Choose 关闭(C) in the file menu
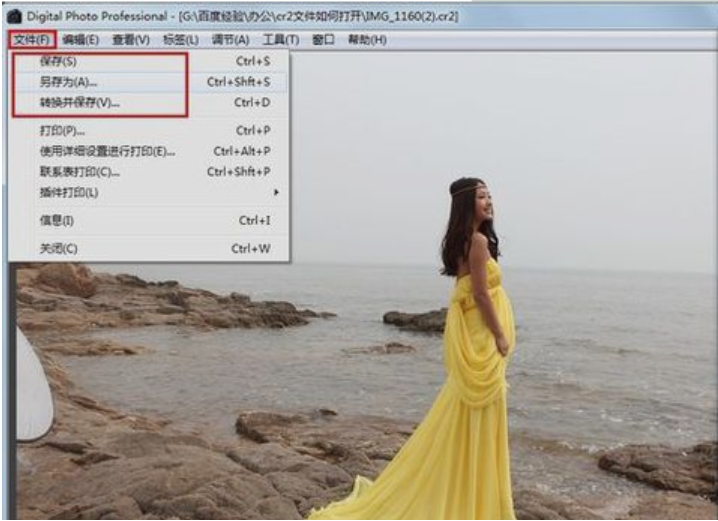 click(149, 249)
